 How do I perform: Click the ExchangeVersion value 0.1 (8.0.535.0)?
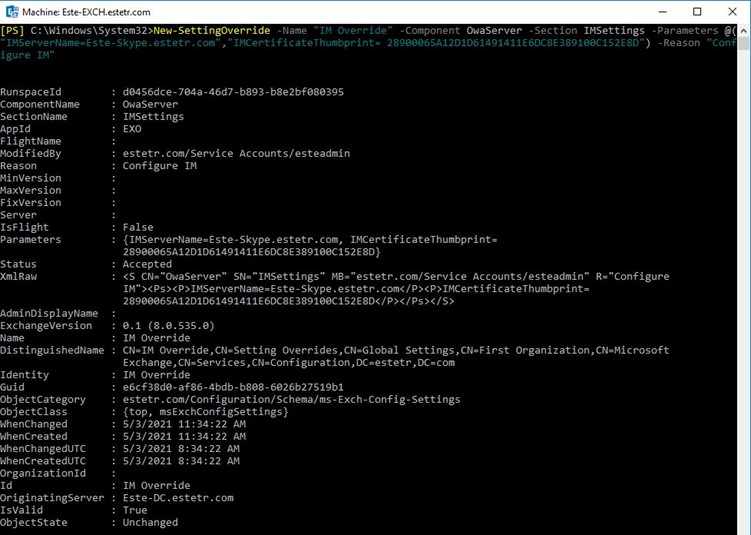[169, 326]
